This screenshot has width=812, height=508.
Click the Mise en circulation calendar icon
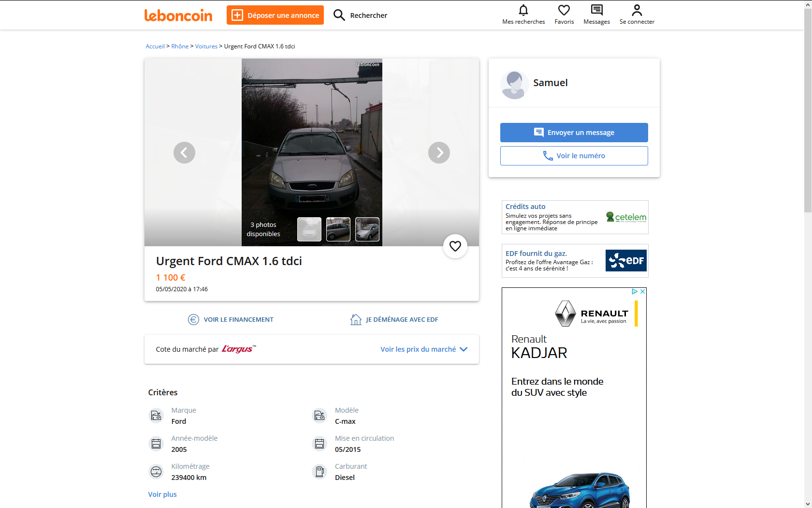click(x=319, y=444)
